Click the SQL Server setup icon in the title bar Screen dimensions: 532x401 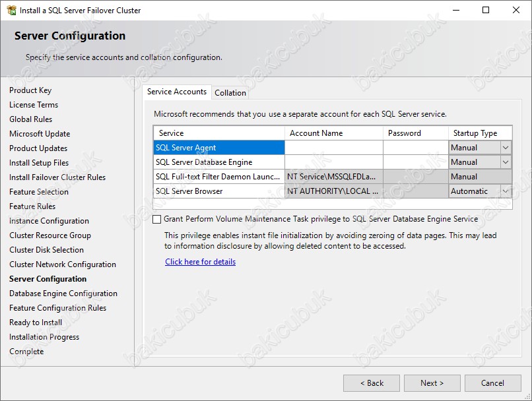(x=11, y=10)
